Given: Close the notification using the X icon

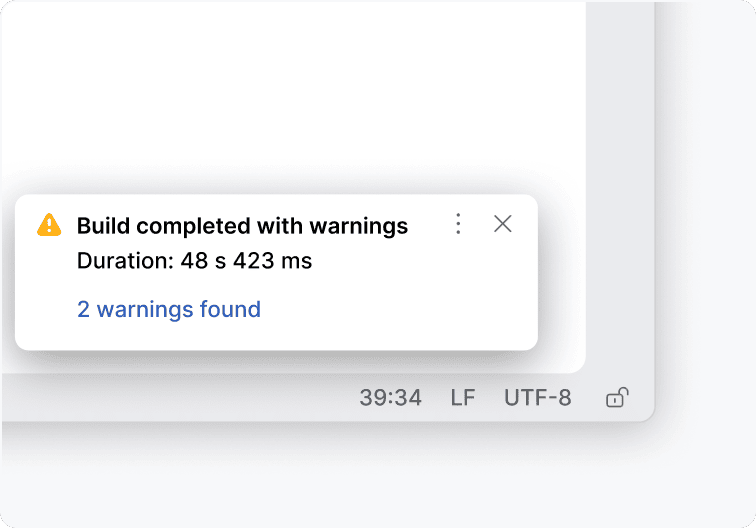Looking at the screenshot, I should tap(503, 224).
